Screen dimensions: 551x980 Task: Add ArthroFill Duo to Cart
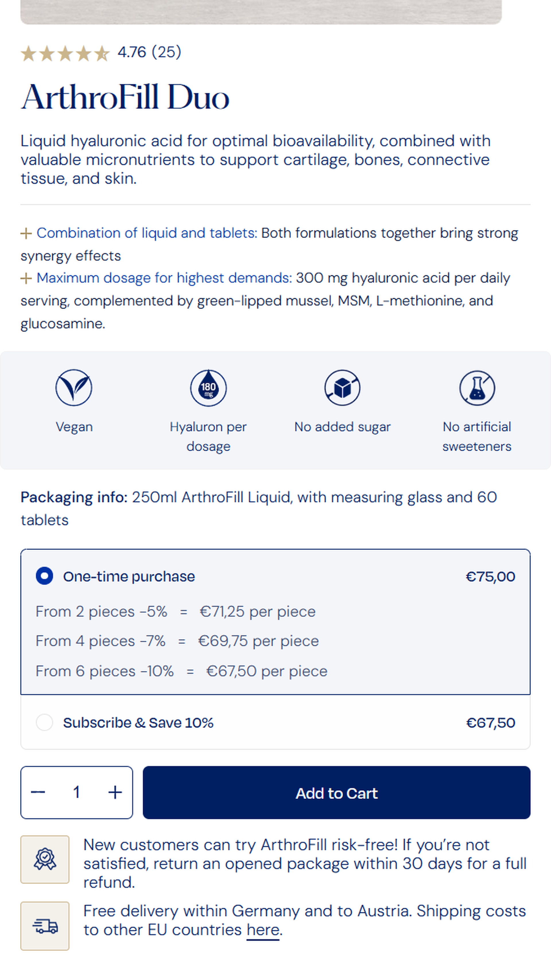pyautogui.click(x=337, y=792)
